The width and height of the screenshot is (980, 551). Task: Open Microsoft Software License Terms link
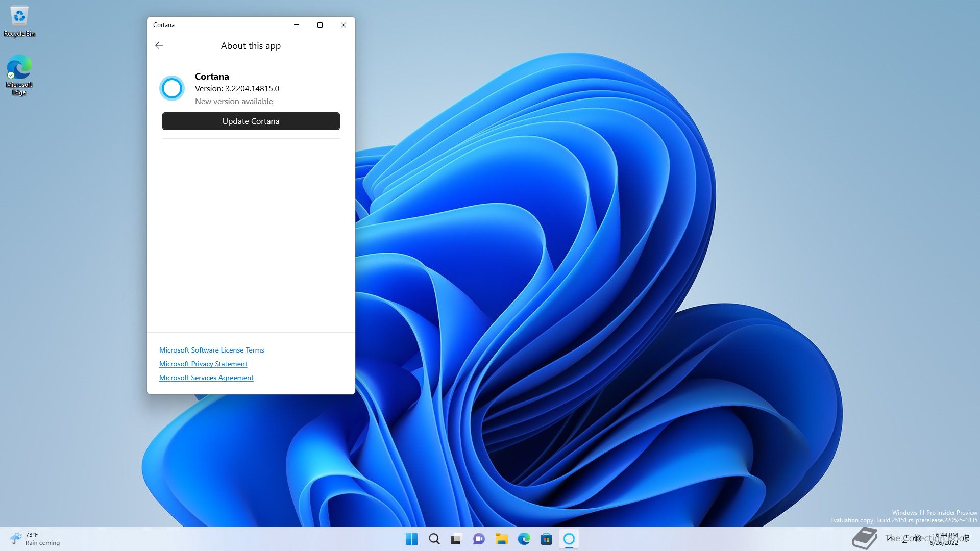pos(211,350)
